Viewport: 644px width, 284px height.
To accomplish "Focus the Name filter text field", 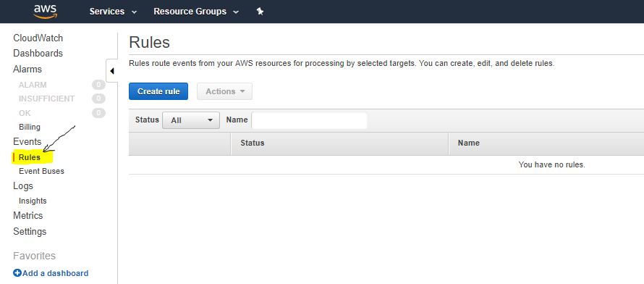I will click(309, 120).
